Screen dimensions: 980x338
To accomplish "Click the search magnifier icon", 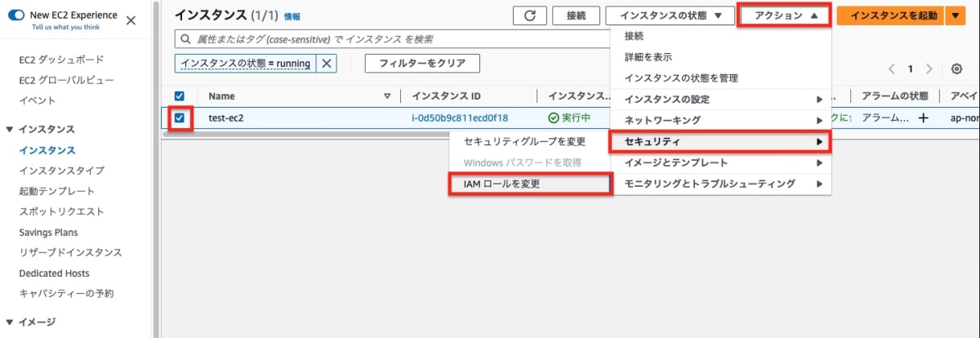I will [x=185, y=39].
